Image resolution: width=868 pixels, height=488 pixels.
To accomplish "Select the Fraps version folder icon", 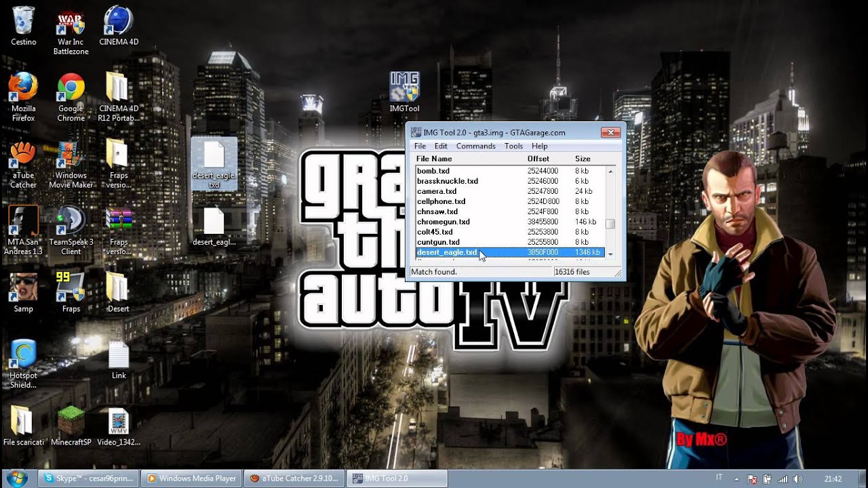I will pyautogui.click(x=118, y=164).
